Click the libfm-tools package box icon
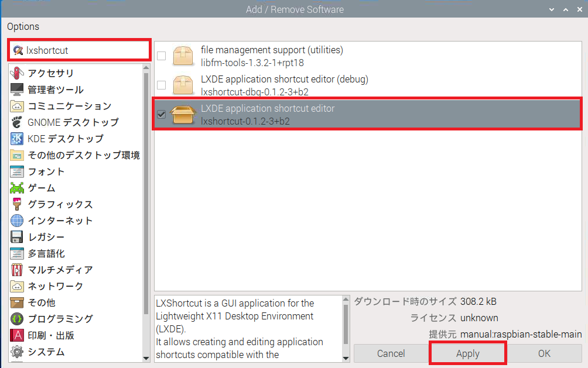The image size is (588, 368). tap(183, 56)
